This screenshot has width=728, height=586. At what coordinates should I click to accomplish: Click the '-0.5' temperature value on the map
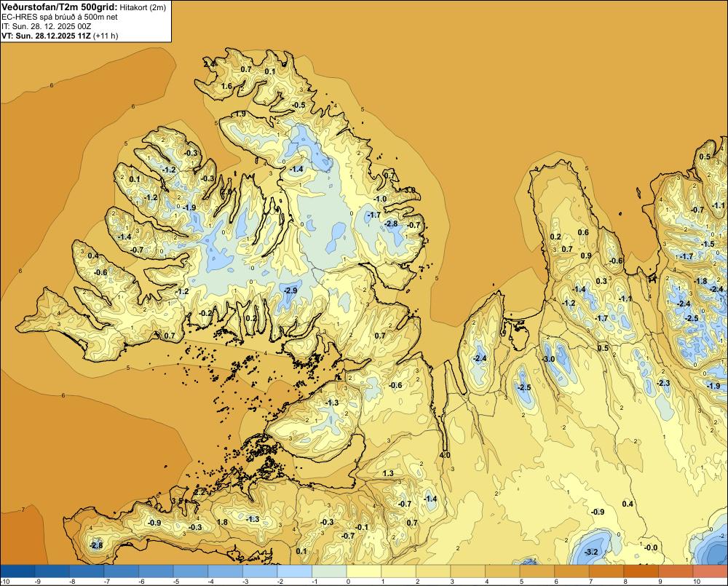pyautogui.click(x=298, y=106)
